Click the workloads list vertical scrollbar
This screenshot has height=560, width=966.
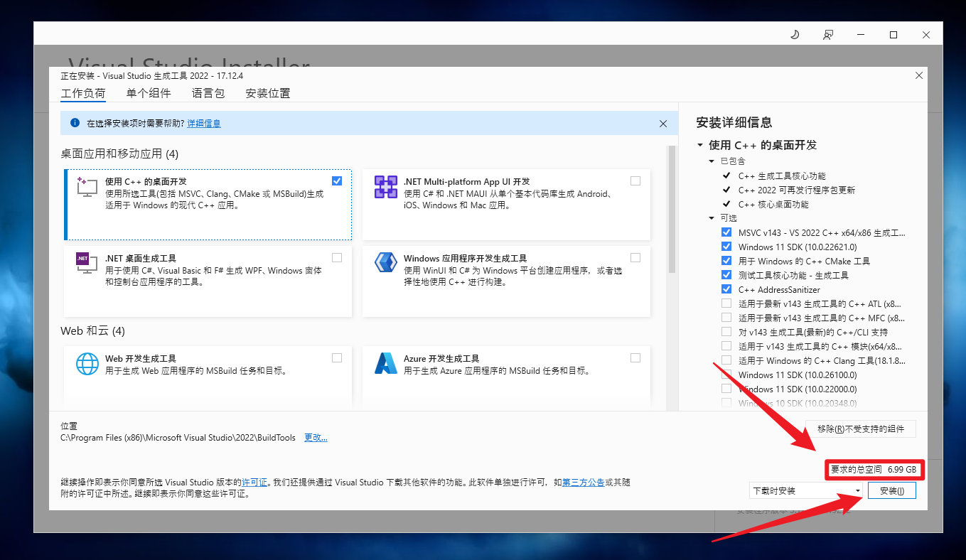[671, 210]
